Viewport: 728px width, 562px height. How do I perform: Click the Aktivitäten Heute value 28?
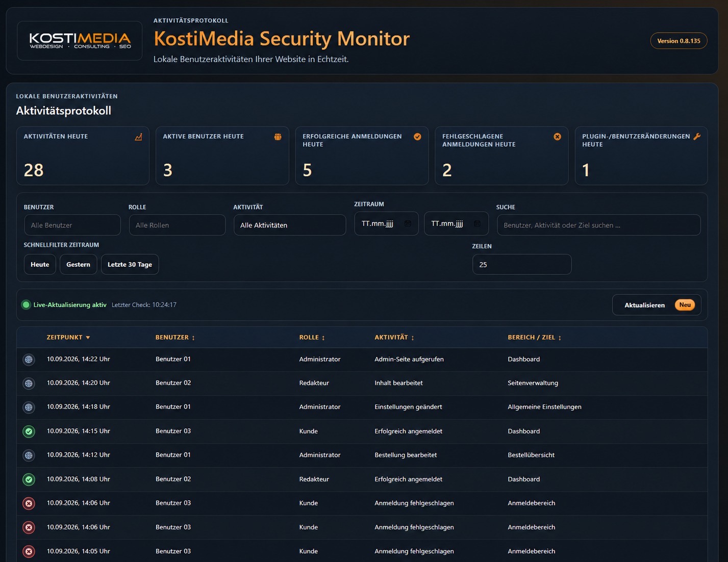click(x=34, y=170)
